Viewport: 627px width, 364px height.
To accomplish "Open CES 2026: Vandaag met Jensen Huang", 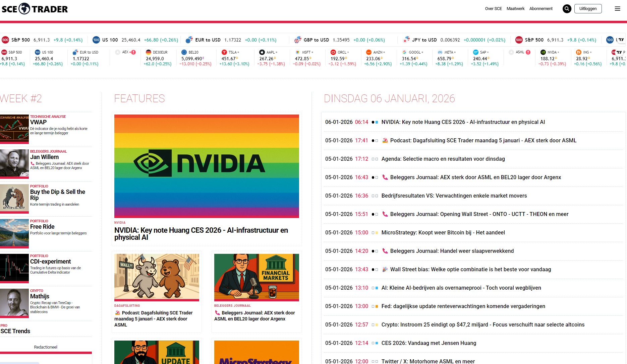I will click(429, 343).
